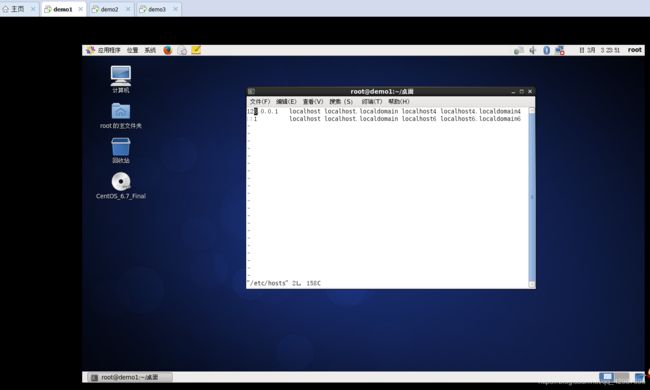This screenshot has width=650, height=390.
Task: Open the 计算机 desktop icon
Action: pos(121,79)
